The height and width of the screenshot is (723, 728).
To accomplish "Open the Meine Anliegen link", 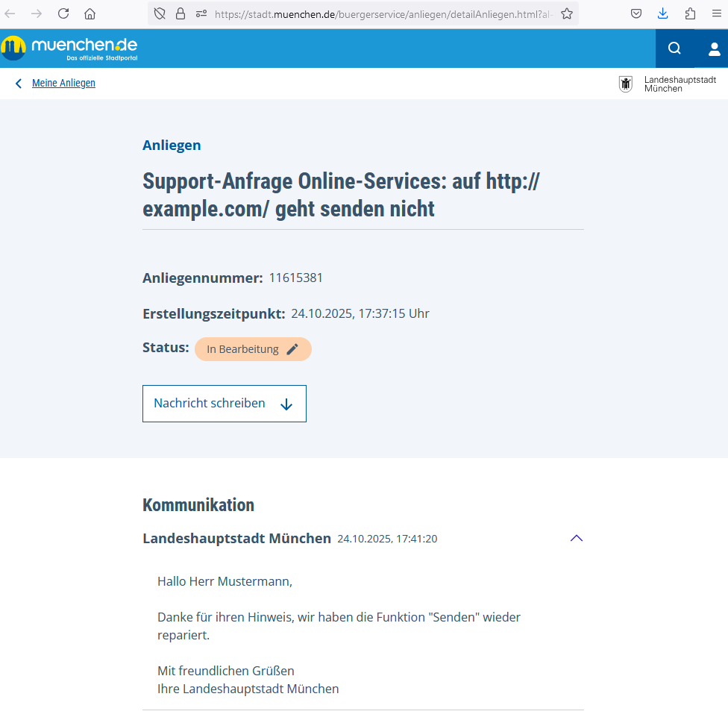I will (63, 83).
